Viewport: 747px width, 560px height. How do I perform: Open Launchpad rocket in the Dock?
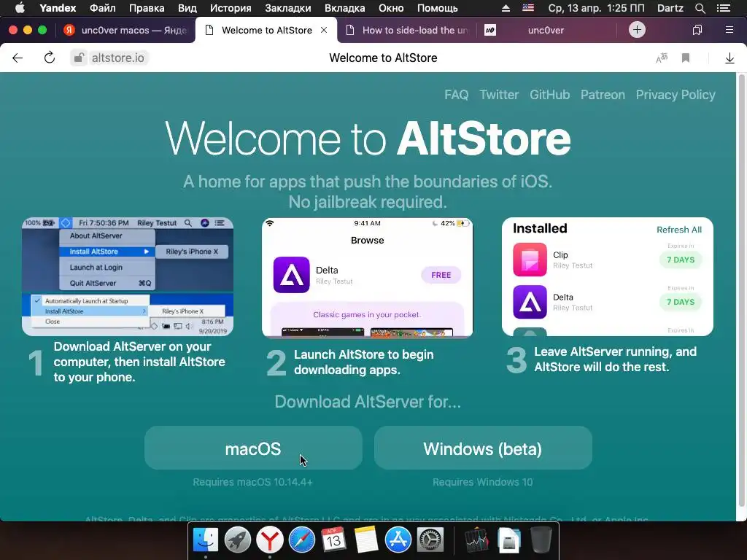coord(238,540)
